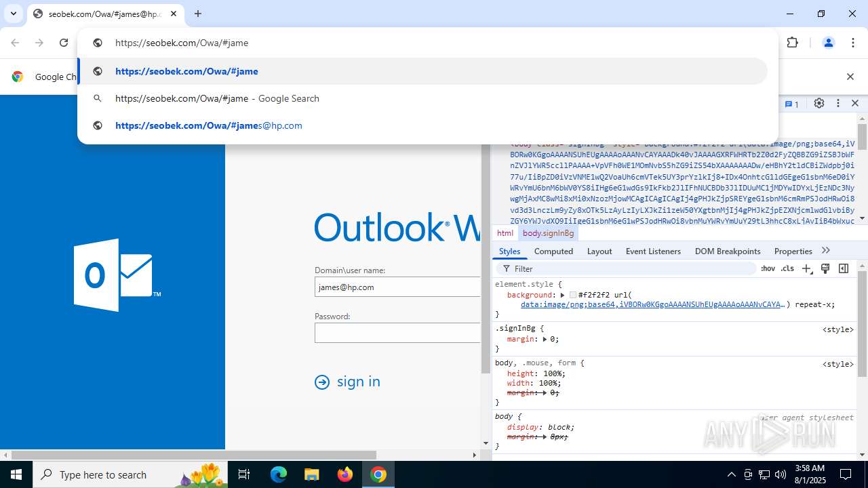Go back with the browser back arrow
The width and height of the screenshot is (868, 488).
coord(15,43)
